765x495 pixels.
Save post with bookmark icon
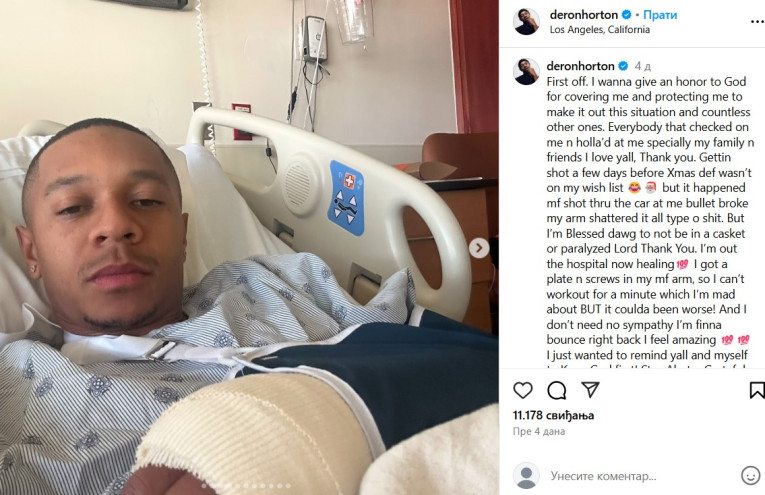(x=757, y=390)
